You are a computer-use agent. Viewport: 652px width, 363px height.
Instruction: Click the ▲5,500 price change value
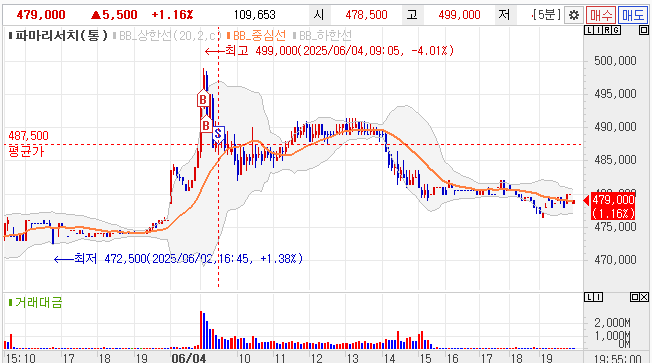pos(114,15)
